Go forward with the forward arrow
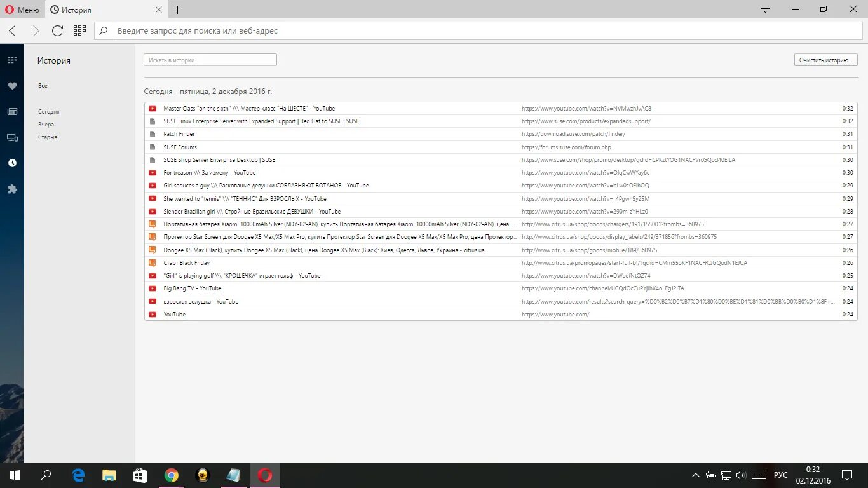The image size is (868, 488). point(36,30)
